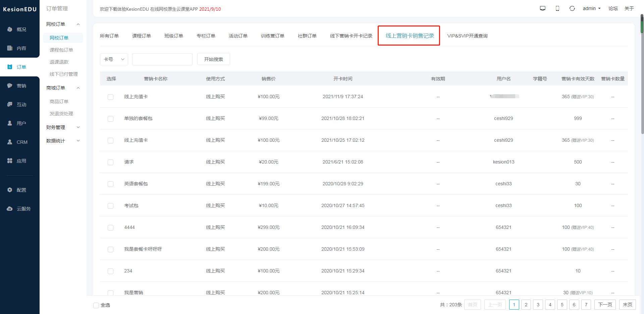Open the admin account dropdown
This screenshot has height=314, width=644.
[591, 8]
